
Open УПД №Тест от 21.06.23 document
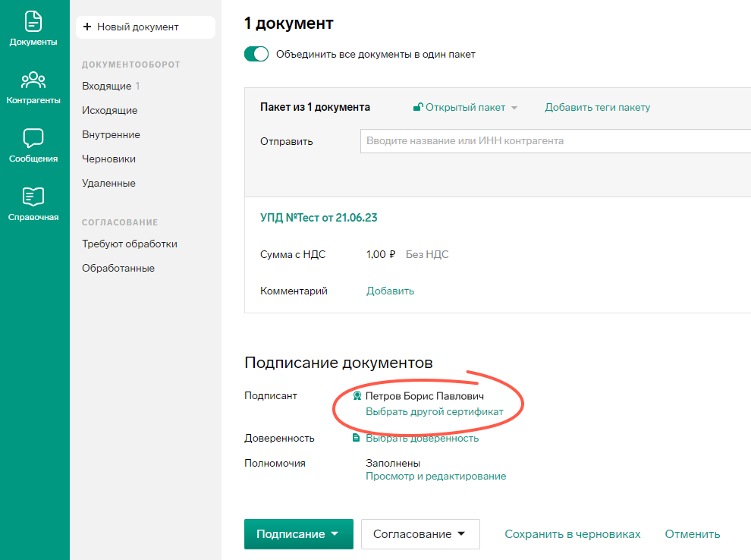coord(319,218)
